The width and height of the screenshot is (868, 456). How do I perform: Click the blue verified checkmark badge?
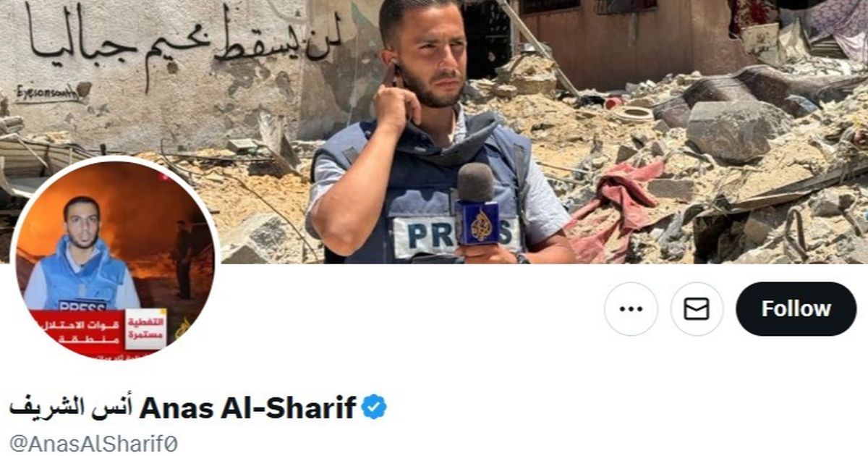click(374, 408)
